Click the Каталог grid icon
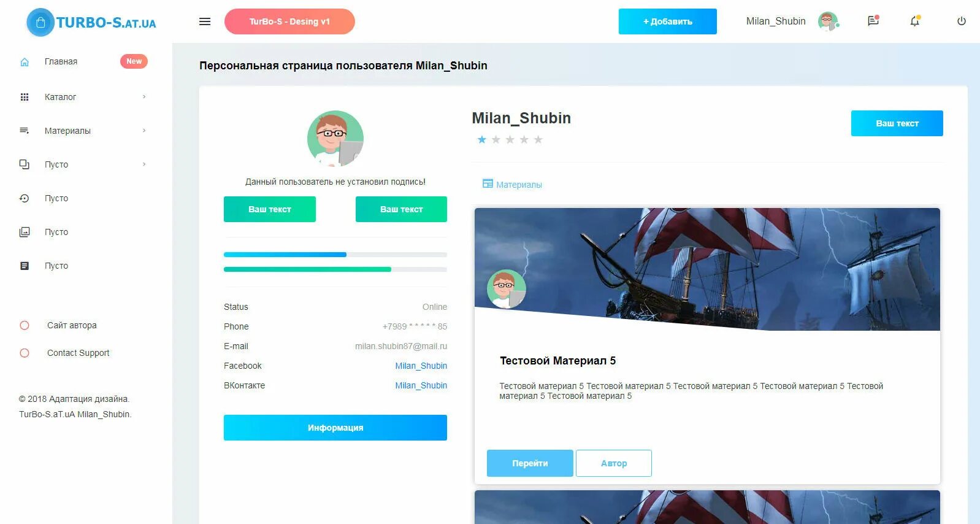This screenshot has height=524, width=980. point(25,97)
